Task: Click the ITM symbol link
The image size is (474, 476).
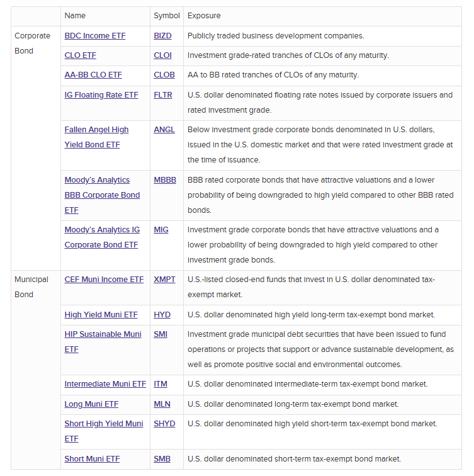Action: click(161, 384)
